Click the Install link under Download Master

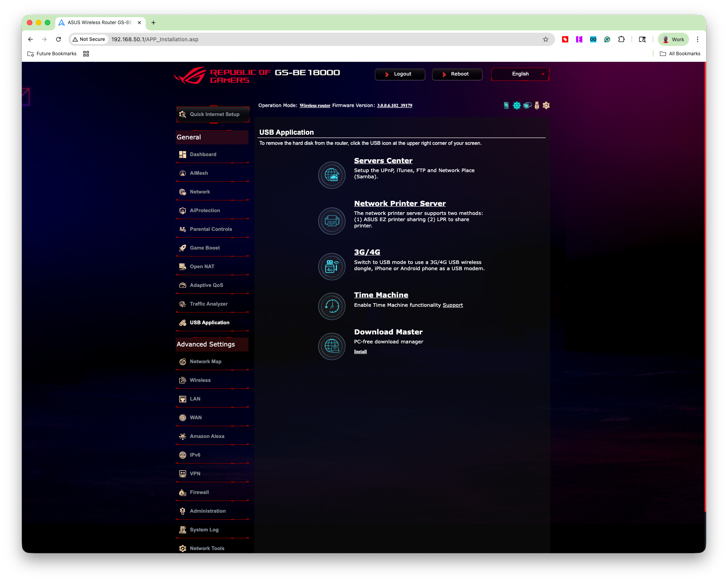[360, 351]
